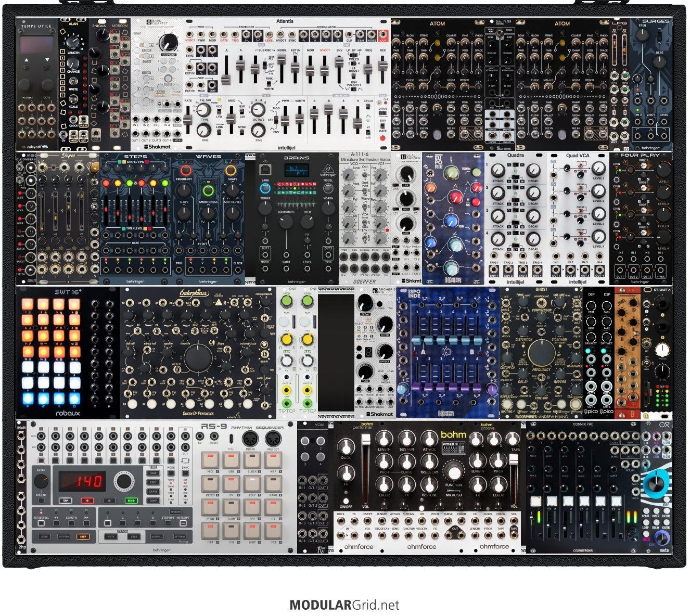This screenshot has width=690, height=616.
Task: Tap the POLY pad on RS-9
Action: pos(252,484)
